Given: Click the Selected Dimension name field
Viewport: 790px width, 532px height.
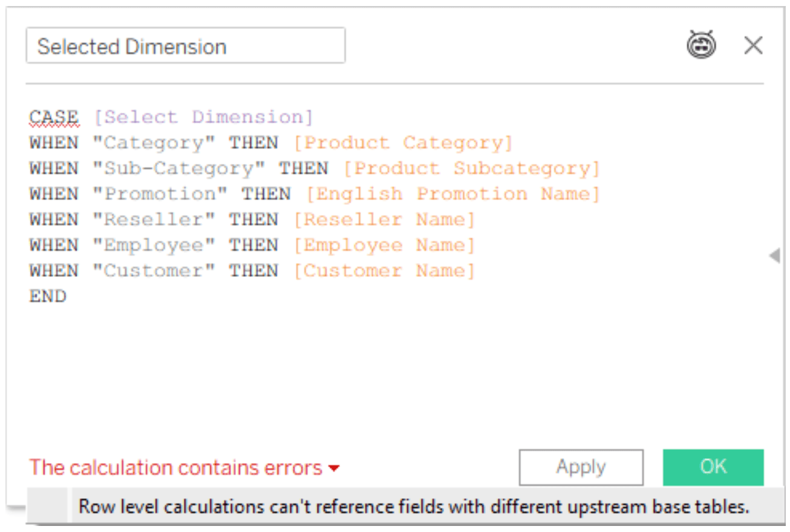Looking at the screenshot, I should pos(185,46).
